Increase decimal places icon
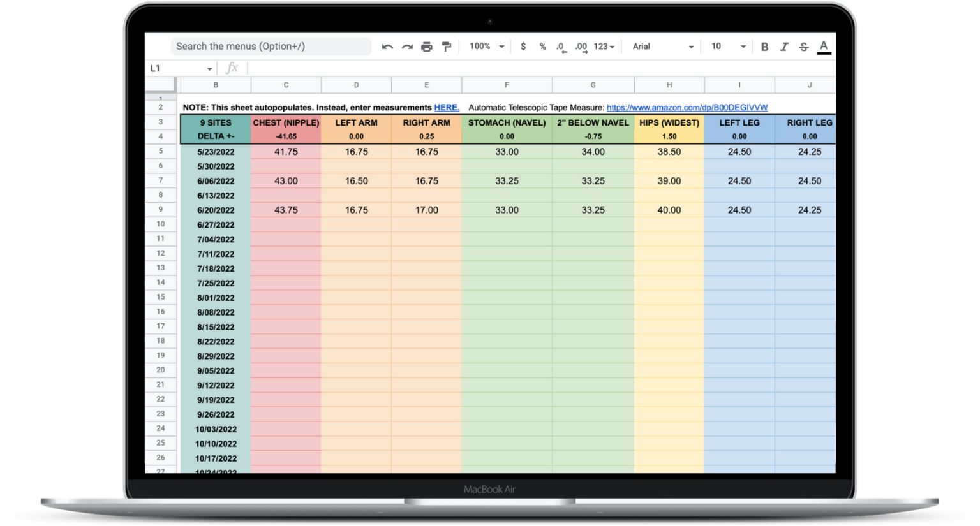The image size is (980, 526). point(580,46)
